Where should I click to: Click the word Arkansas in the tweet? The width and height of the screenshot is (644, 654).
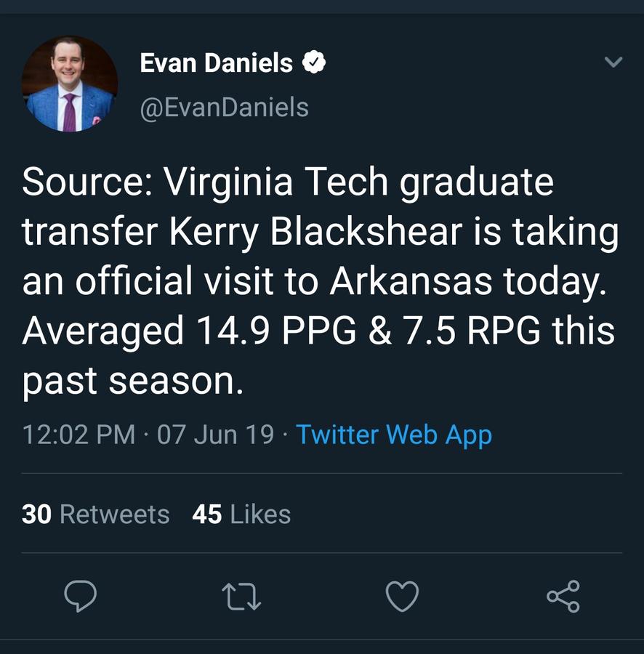click(x=411, y=282)
